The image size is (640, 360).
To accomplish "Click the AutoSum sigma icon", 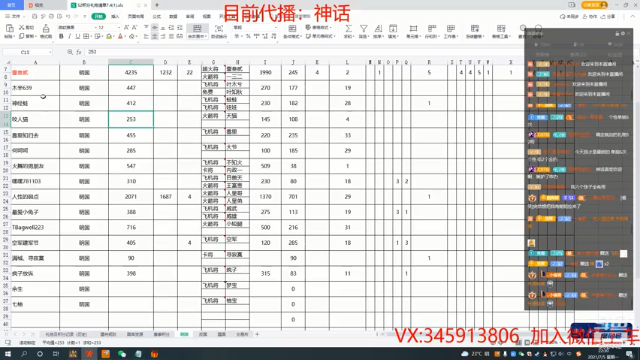I will click(x=348, y=28).
